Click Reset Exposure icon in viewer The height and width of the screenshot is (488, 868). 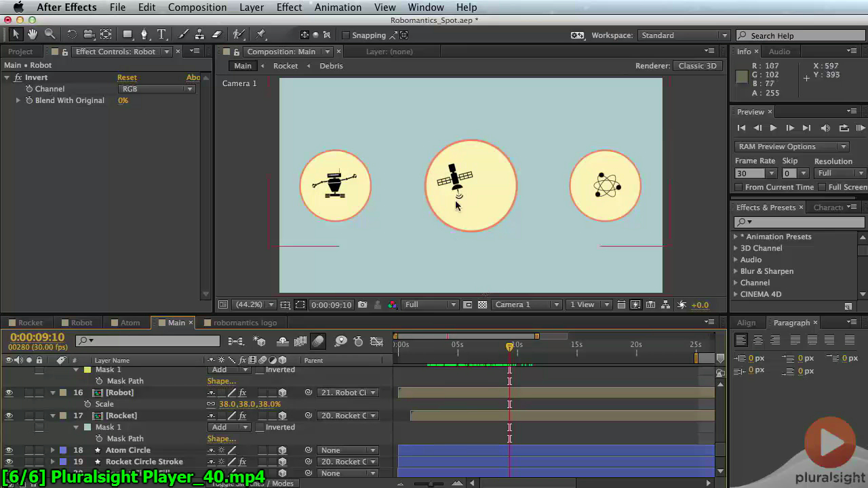pos(682,305)
